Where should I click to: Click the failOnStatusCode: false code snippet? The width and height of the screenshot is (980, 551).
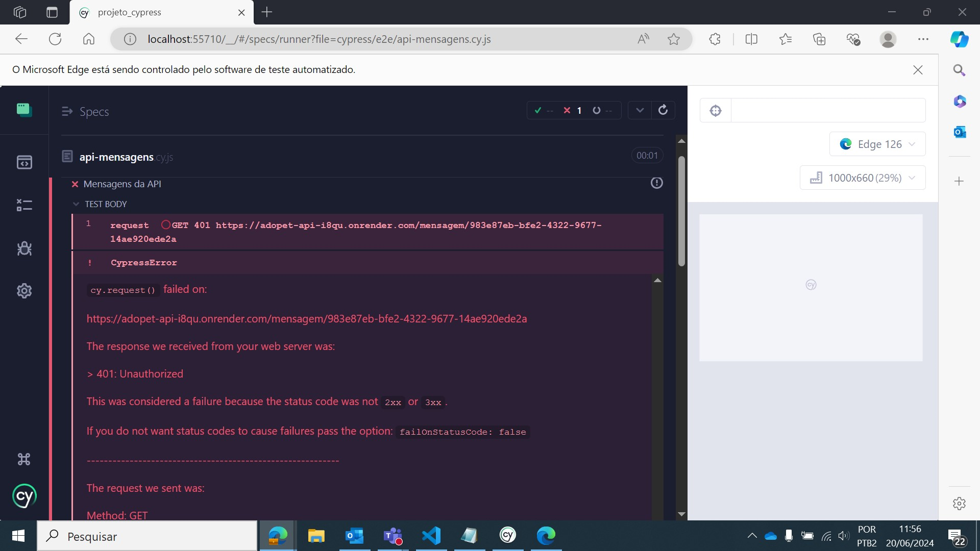click(x=462, y=432)
